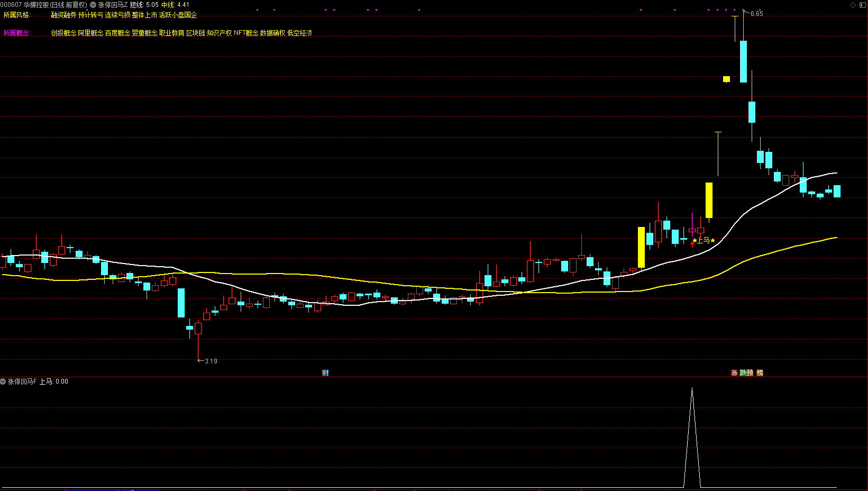Image resolution: width=868 pixels, height=491 pixels.
Task: Click the 百度概念 concept tag
Action: [x=118, y=33]
